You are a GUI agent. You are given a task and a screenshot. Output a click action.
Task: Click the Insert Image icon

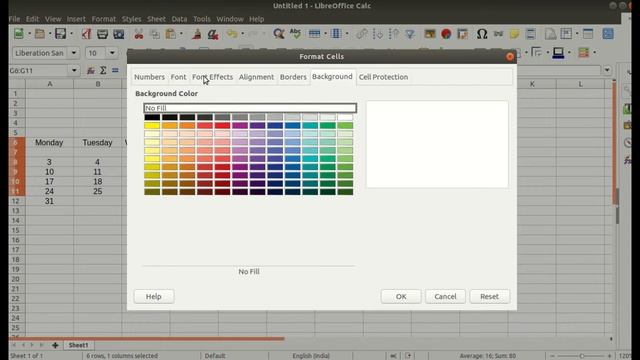click(430, 34)
